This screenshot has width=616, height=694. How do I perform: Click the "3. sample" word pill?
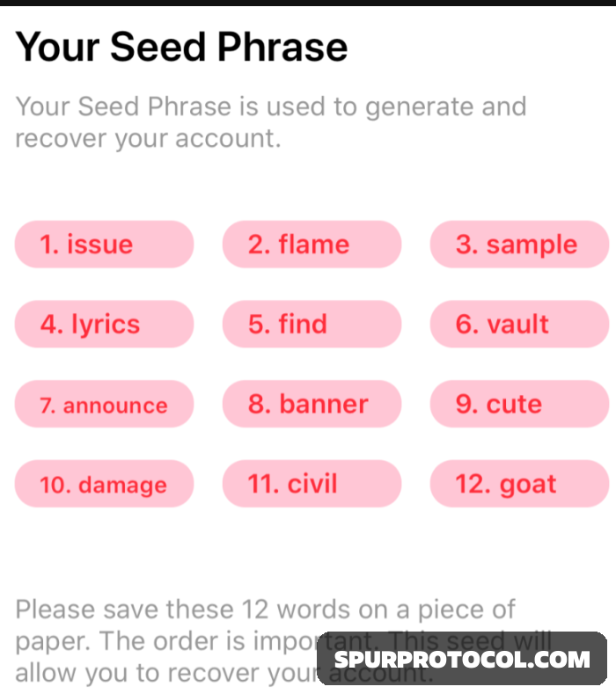click(x=519, y=245)
